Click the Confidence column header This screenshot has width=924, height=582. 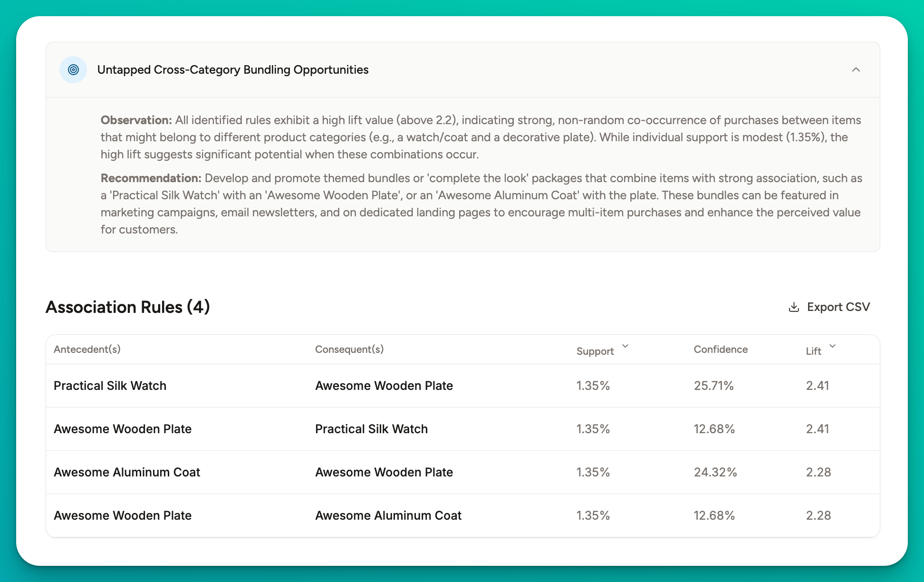[x=721, y=349]
